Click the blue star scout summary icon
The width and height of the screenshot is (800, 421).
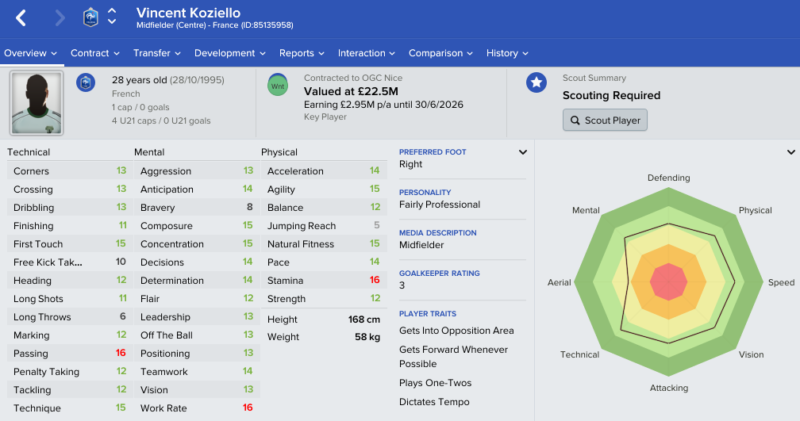[x=536, y=82]
